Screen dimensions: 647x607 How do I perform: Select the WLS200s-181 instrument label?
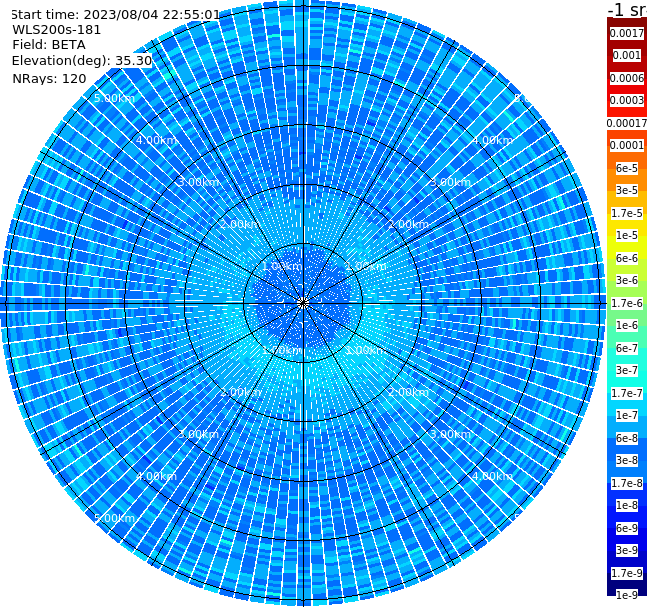(57, 30)
